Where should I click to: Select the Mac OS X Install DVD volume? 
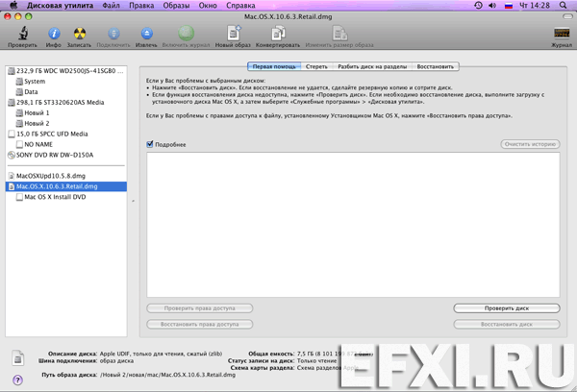pos(66,197)
